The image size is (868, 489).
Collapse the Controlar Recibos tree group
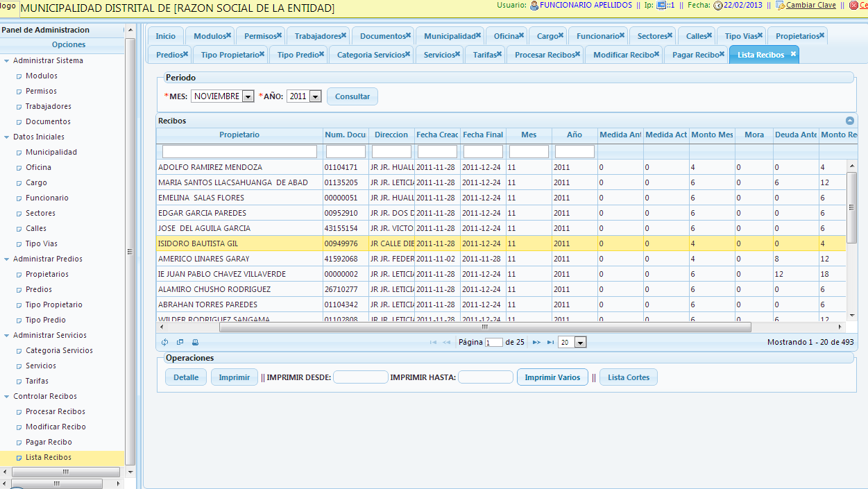pos(7,397)
